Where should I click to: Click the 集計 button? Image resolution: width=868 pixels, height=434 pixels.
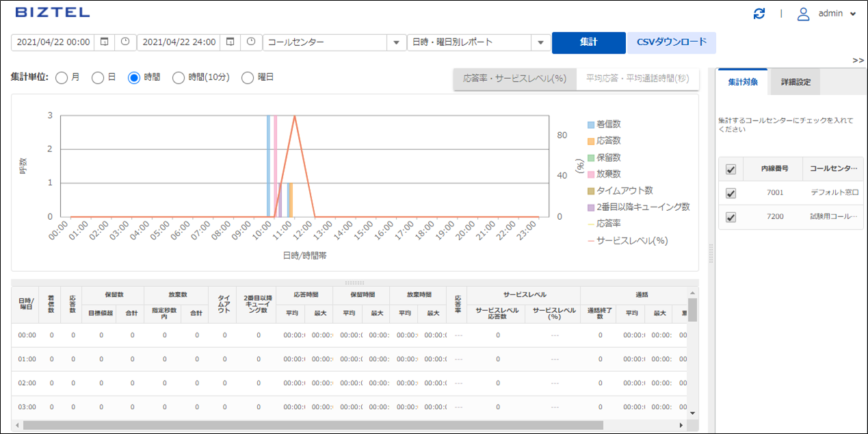[x=588, y=42]
